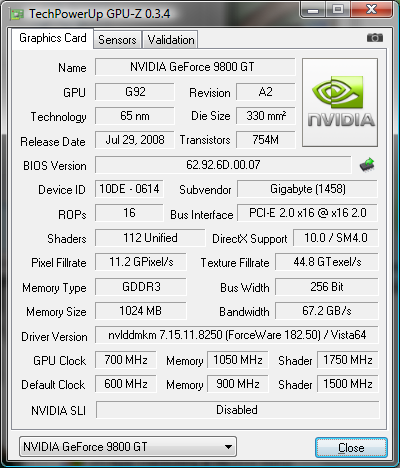Image resolution: width=400 pixels, height=468 pixels.
Task: Click the disabled maximize button
Action: tap(338, 10)
